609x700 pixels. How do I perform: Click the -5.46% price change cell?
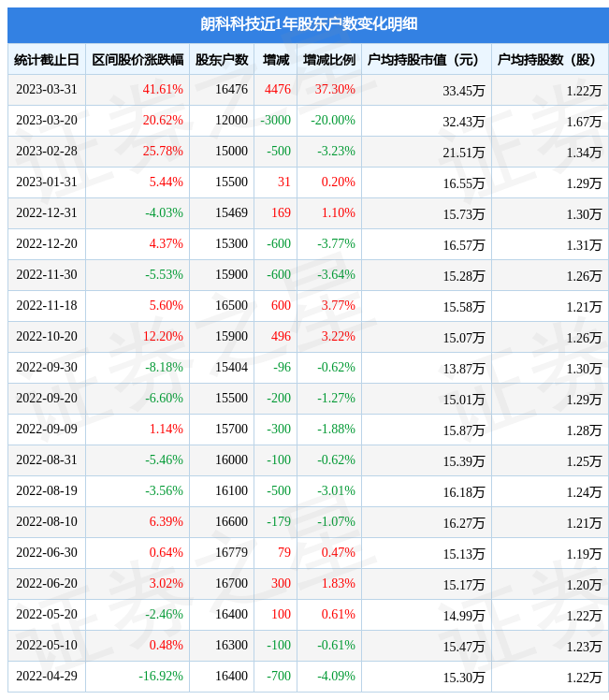165,459
